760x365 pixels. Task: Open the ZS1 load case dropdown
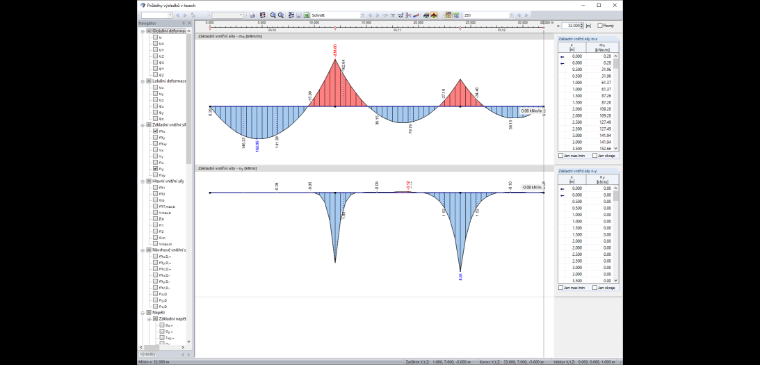pos(511,16)
